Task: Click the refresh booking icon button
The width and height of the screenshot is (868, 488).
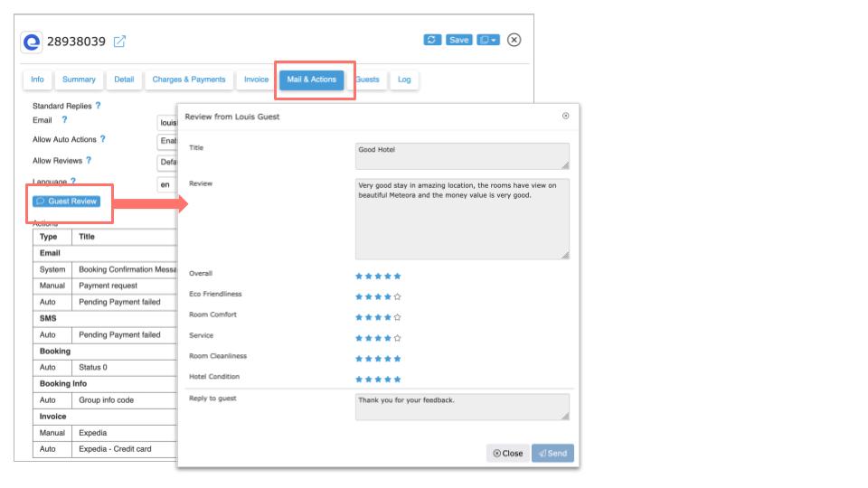Action: click(x=432, y=40)
